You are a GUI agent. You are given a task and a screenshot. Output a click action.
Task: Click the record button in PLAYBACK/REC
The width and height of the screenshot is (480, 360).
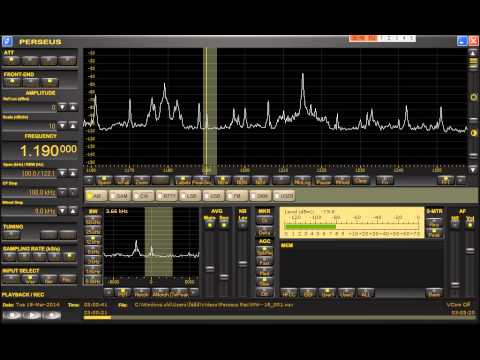[52, 315]
